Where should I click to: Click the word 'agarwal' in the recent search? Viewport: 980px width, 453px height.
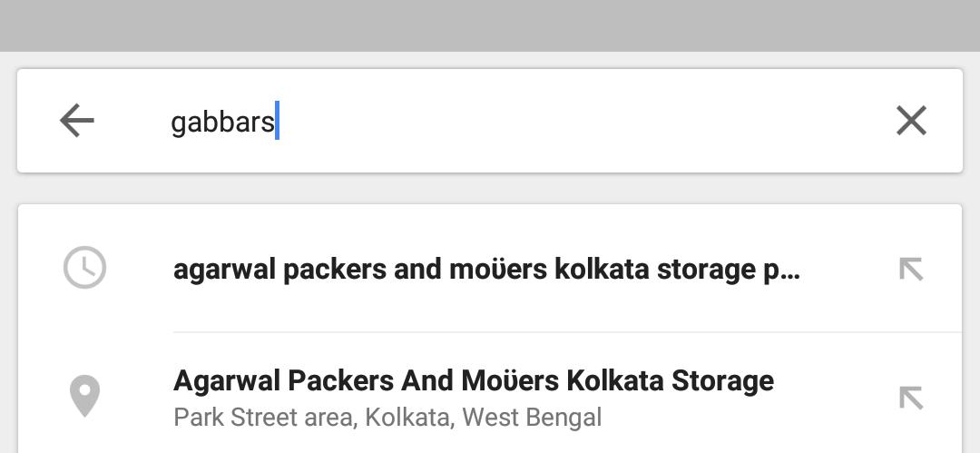tap(225, 270)
